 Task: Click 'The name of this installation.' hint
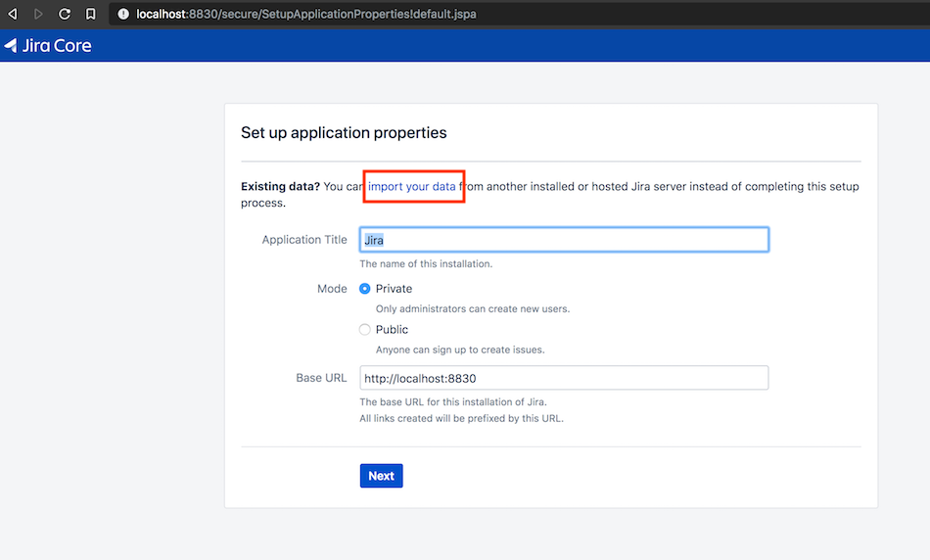(426, 264)
